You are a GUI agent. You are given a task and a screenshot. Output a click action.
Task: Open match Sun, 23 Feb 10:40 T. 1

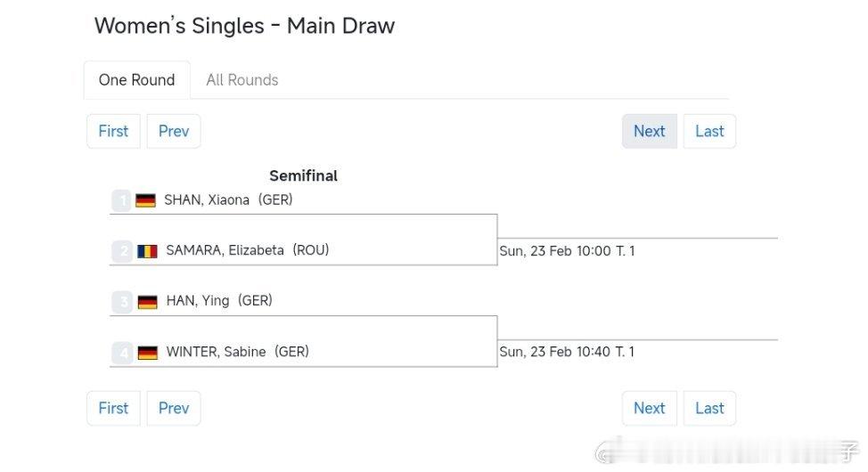567,352
